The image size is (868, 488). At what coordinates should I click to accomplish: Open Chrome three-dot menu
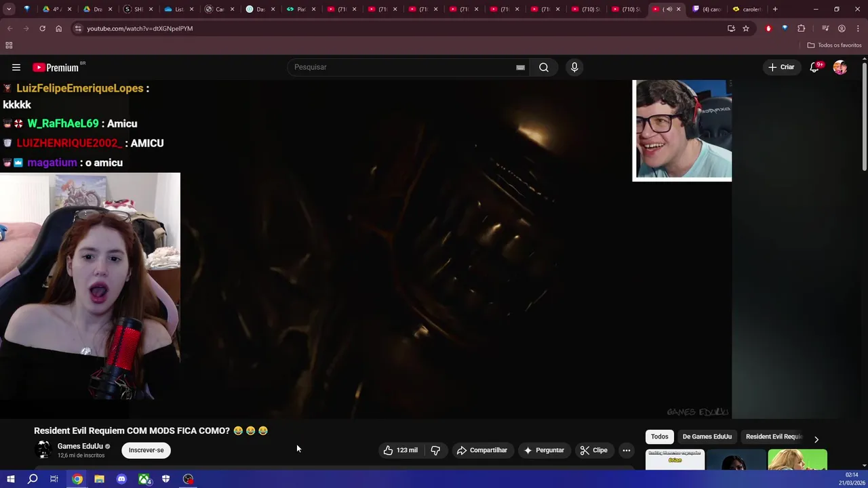point(859,28)
